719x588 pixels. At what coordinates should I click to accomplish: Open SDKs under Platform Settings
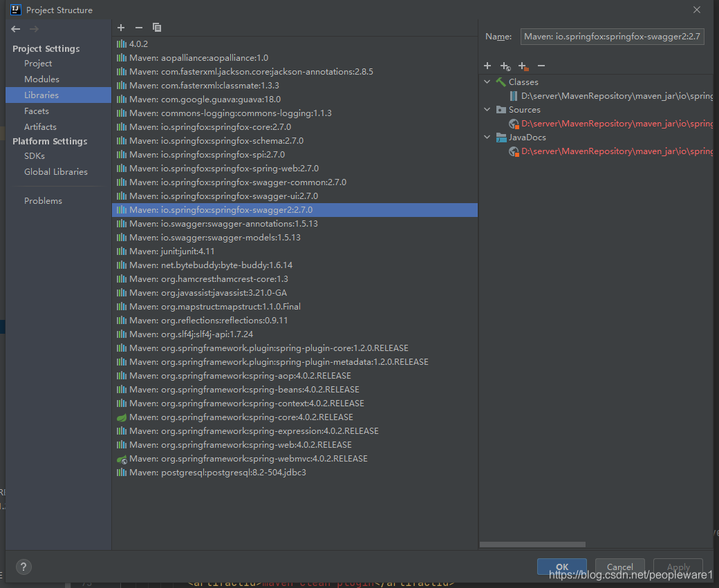(35, 156)
